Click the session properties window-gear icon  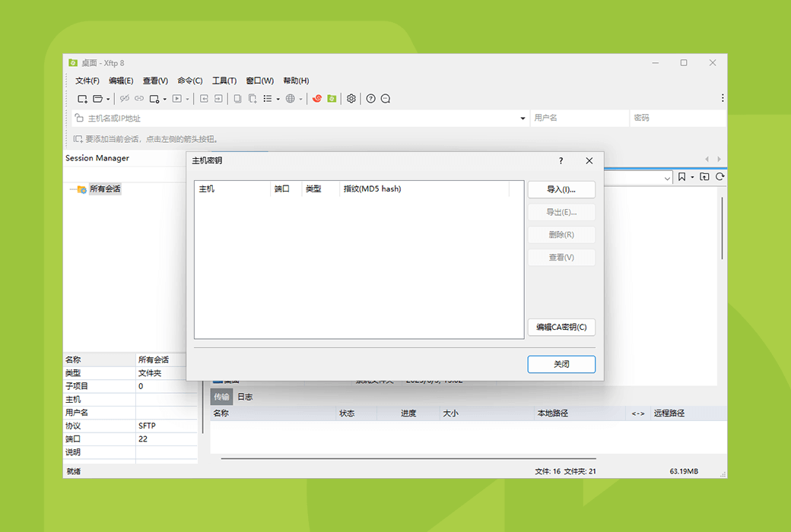(x=154, y=99)
